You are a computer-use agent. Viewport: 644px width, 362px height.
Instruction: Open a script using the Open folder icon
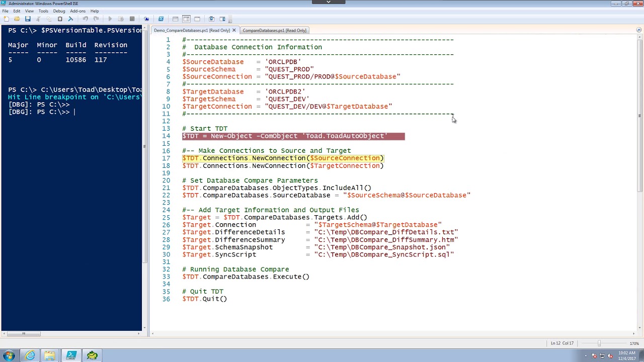coord(16,19)
